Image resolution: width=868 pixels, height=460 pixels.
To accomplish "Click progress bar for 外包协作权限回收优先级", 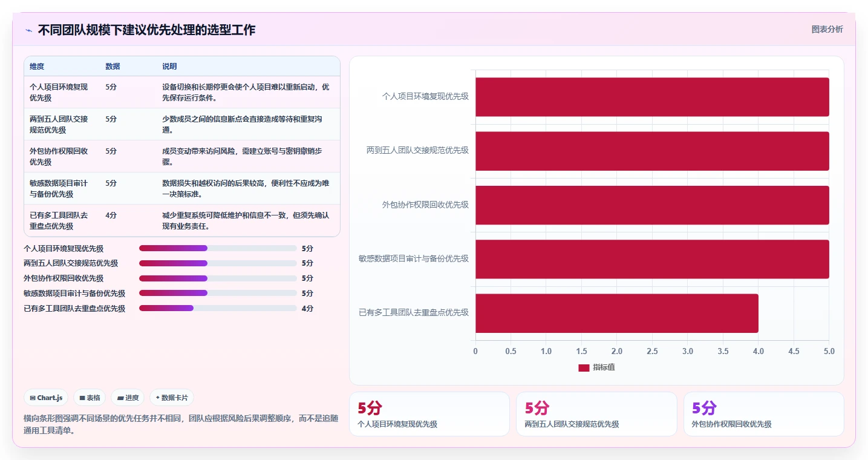I will 218,278.
